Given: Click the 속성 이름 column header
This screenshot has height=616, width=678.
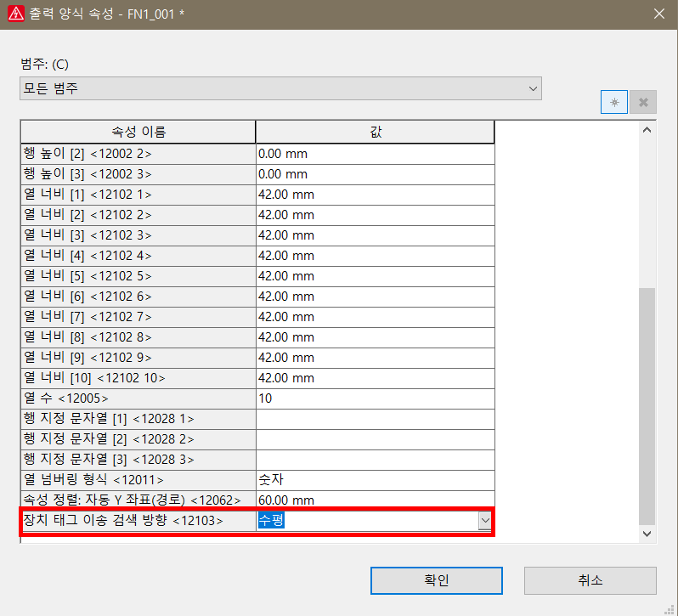Looking at the screenshot, I should (138, 132).
